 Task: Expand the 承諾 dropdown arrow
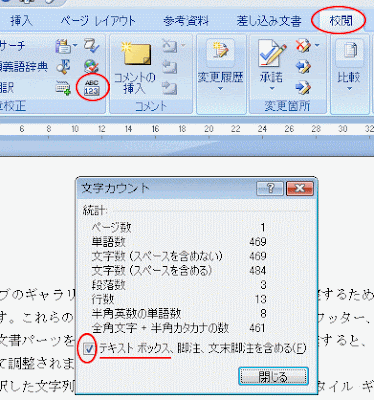[272, 89]
